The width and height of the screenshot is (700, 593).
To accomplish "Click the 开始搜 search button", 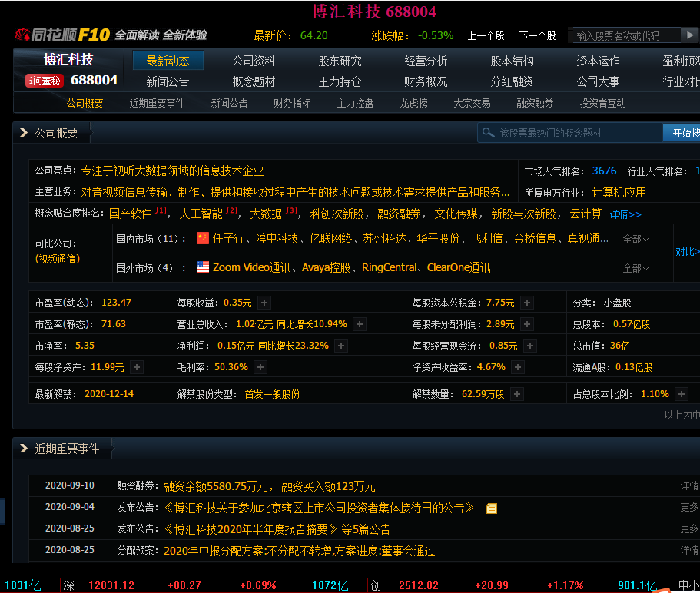I will (682, 133).
